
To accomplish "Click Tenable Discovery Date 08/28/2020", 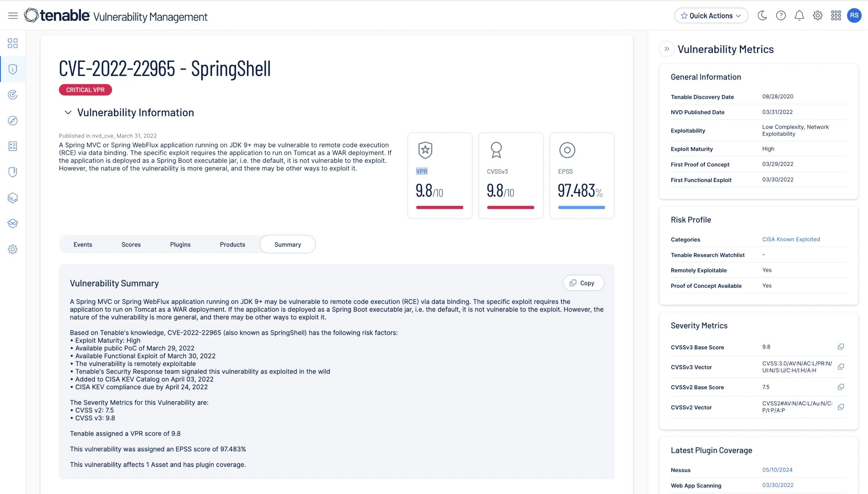I will click(x=777, y=96).
